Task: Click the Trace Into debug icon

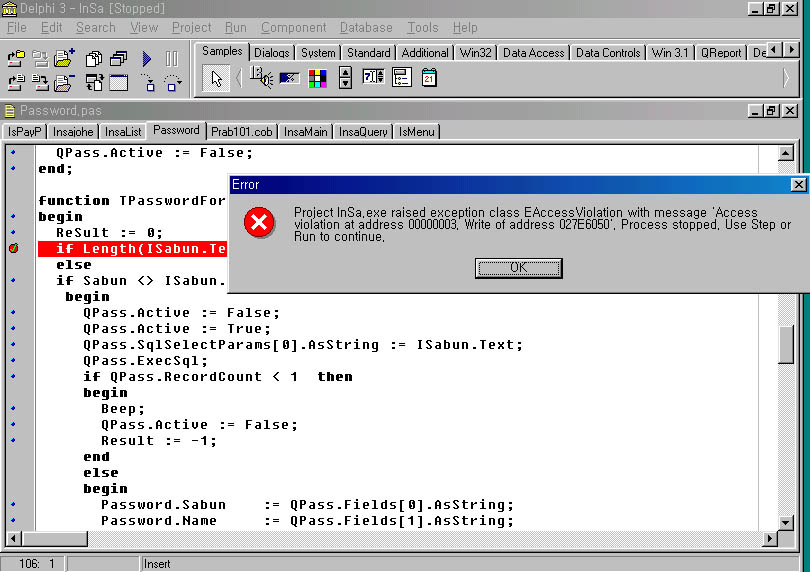Action: (x=147, y=83)
